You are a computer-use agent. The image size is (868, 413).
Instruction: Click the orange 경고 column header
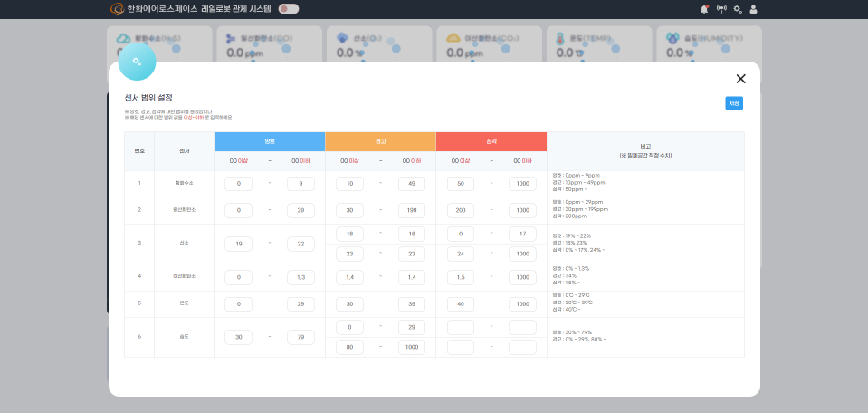380,141
